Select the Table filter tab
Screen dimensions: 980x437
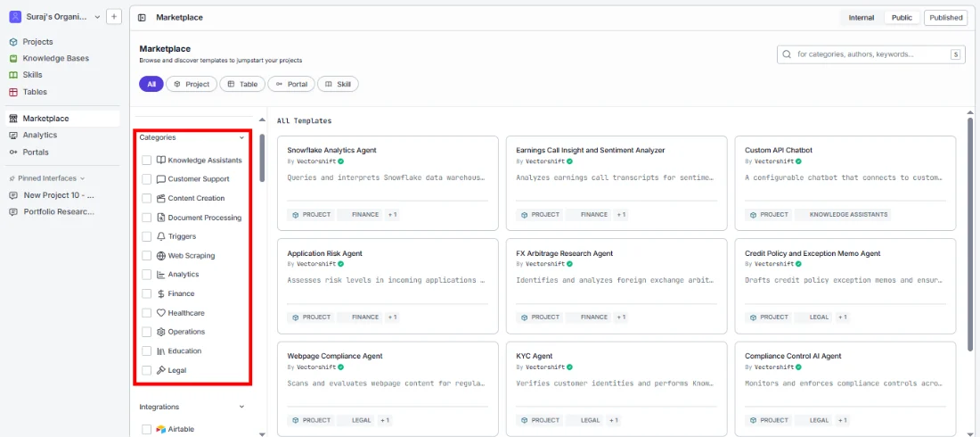click(242, 84)
